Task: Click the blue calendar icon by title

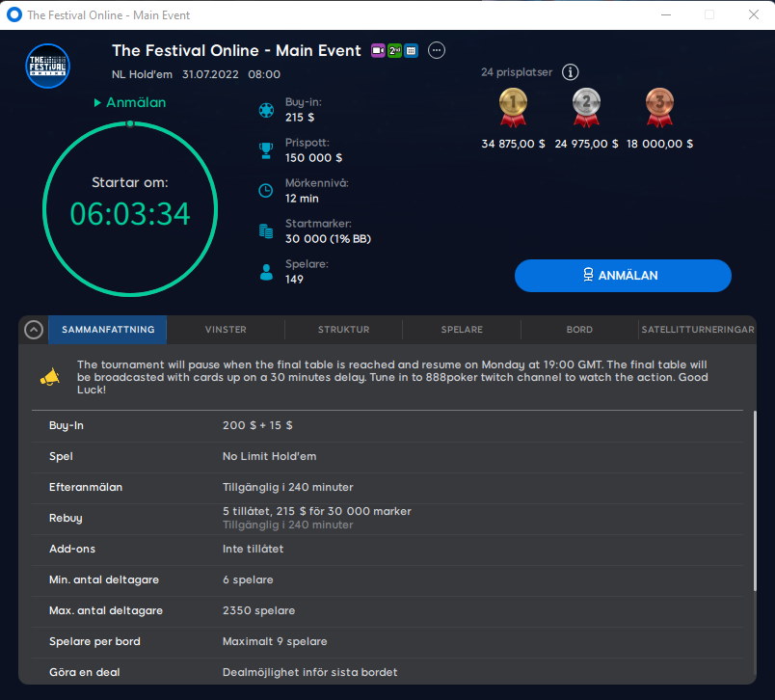Action: pos(411,51)
